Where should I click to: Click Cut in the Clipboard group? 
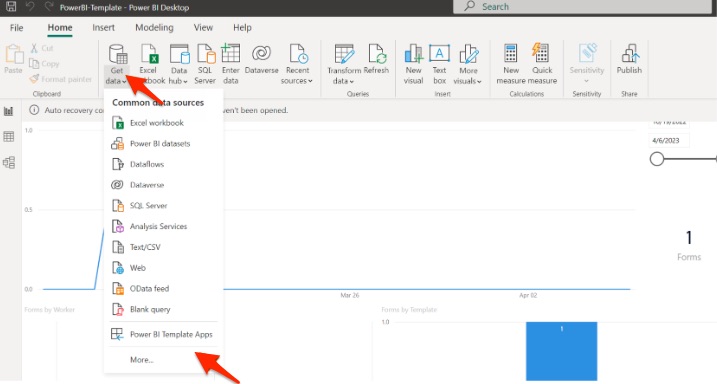(42, 48)
